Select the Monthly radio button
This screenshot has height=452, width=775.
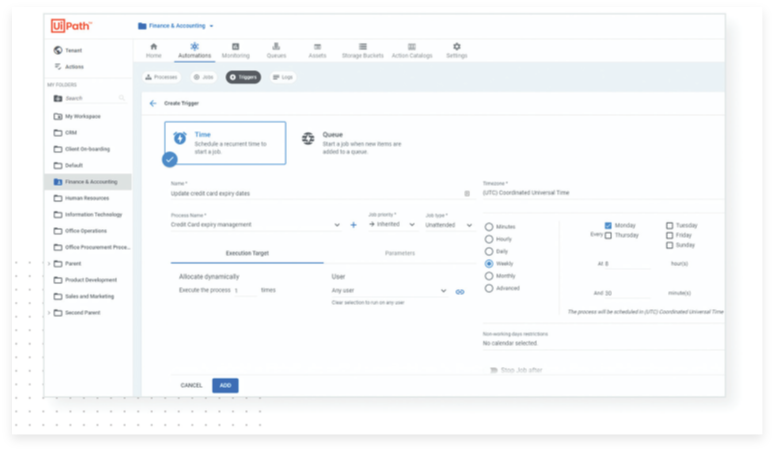(489, 276)
